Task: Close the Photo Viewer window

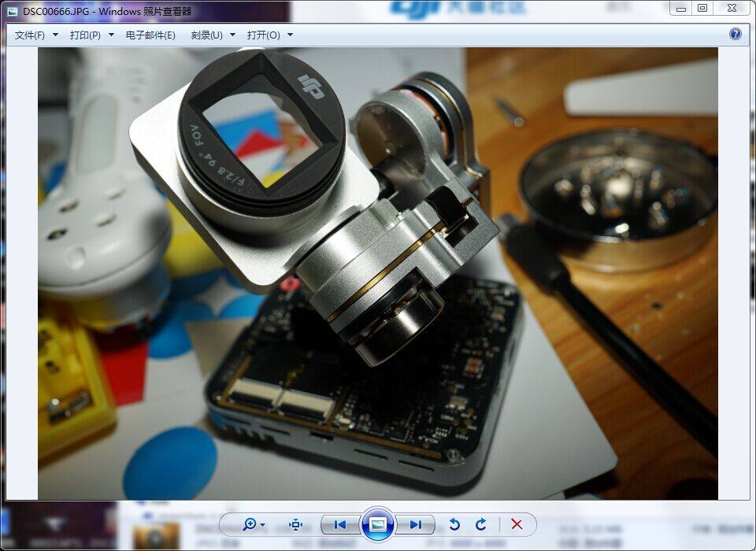Action: coord(732,8)
